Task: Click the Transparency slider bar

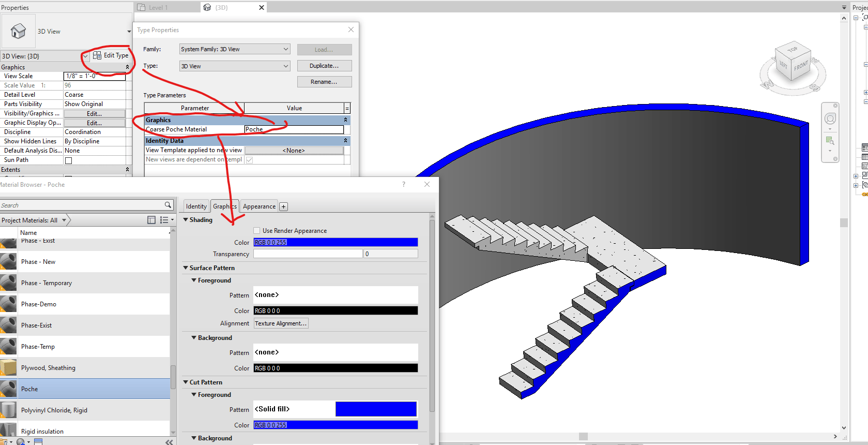Action: coord(308,254)
